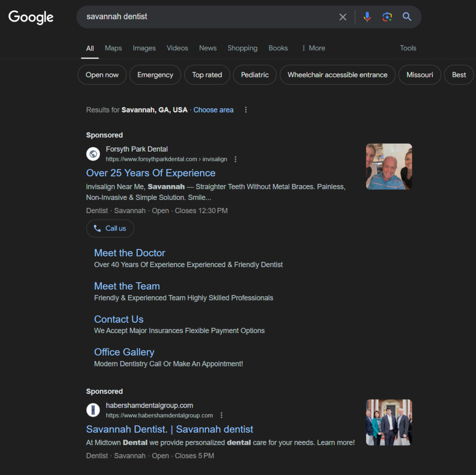Screen dimensions: 476x475
Task: Open the Tools options expander
Action: pos(408,48)
